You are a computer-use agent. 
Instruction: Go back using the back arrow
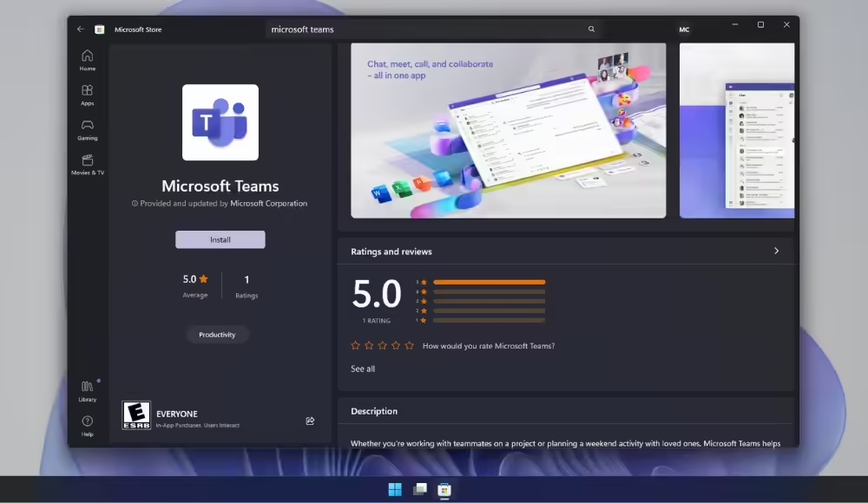tap(80, 28)
